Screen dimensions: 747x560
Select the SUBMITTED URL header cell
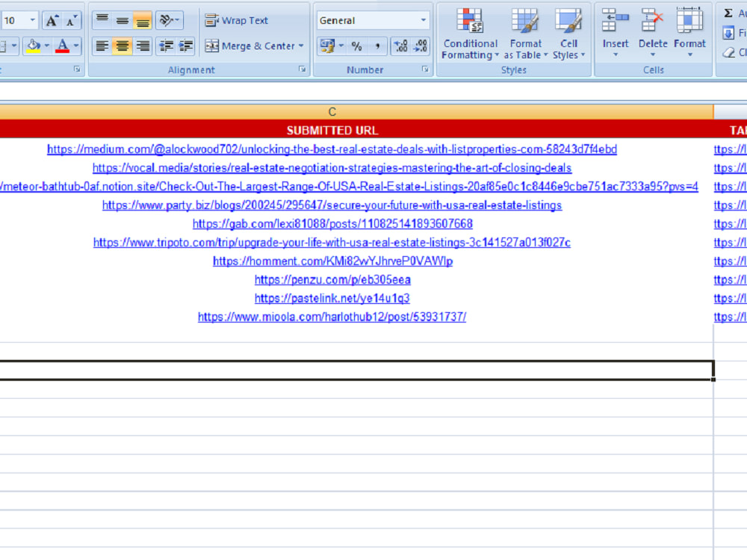[x=332, y=130]
